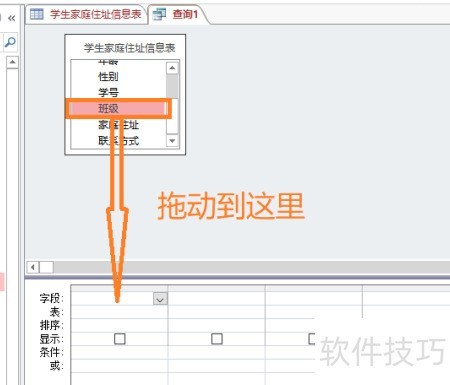The width and height of the screenshot is (450, 385).
Task: Toggle the 显示 checkbox in third column
Action: pos(312,339)
